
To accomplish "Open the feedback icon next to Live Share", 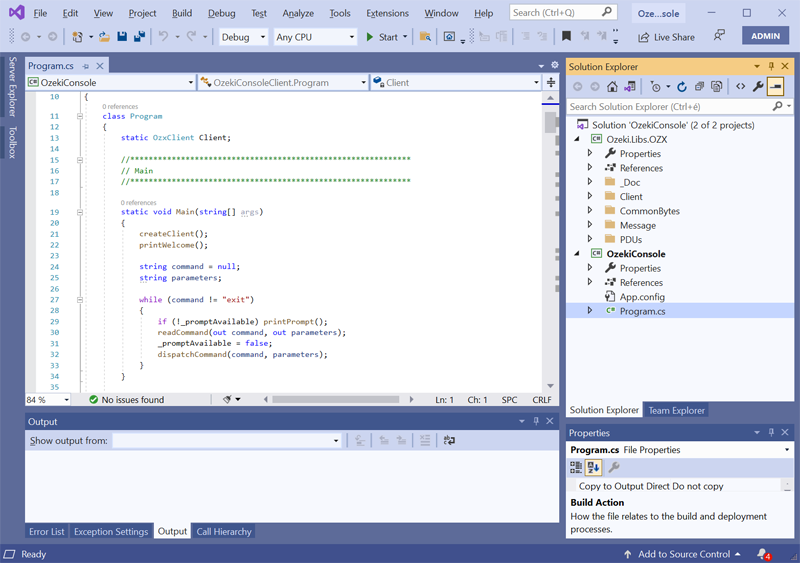I will (719, 36).
